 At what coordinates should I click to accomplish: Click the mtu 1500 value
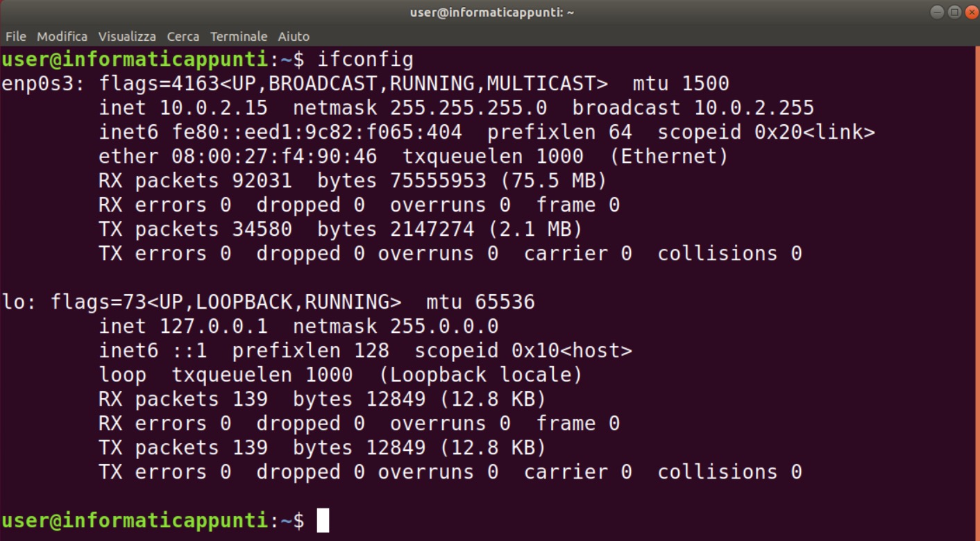[681, 84]
